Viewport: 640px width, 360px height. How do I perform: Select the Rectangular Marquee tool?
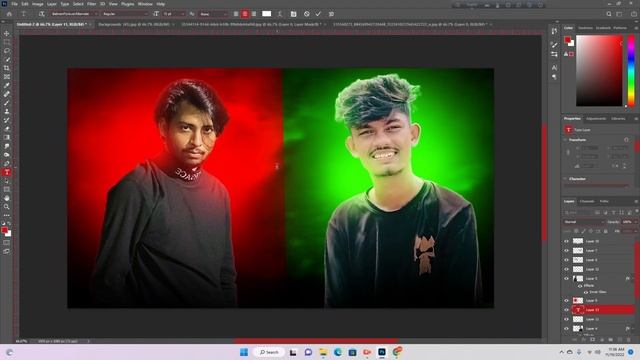(7, 42)
